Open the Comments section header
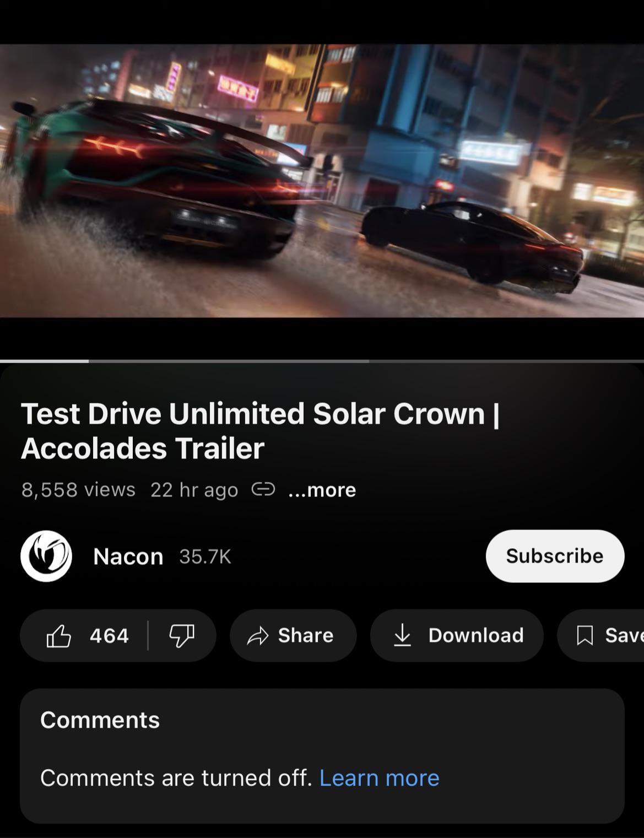 pos(100,720)
